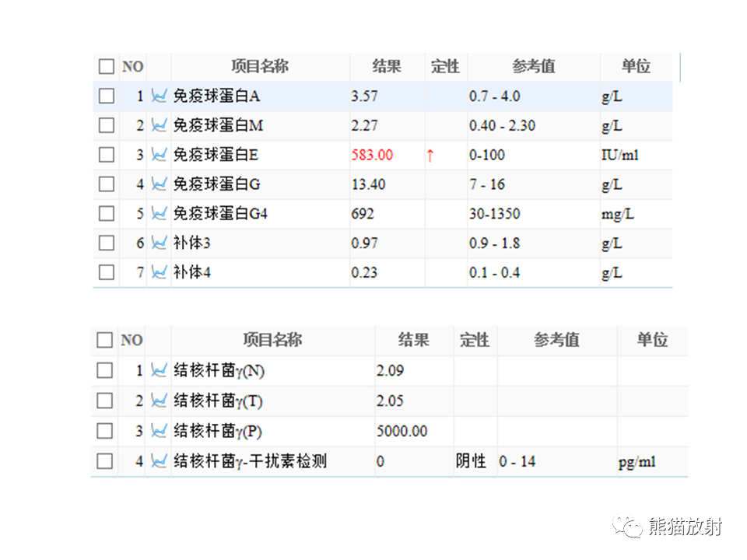The image size is (747, 560).
Task: Click qualitative result 阴性
Action: pyautogui.click(x=472, y=461)
